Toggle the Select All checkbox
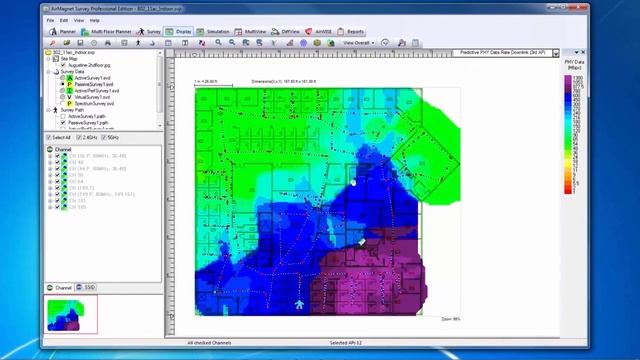Screen dimensions: 640x360 (49, 138)
